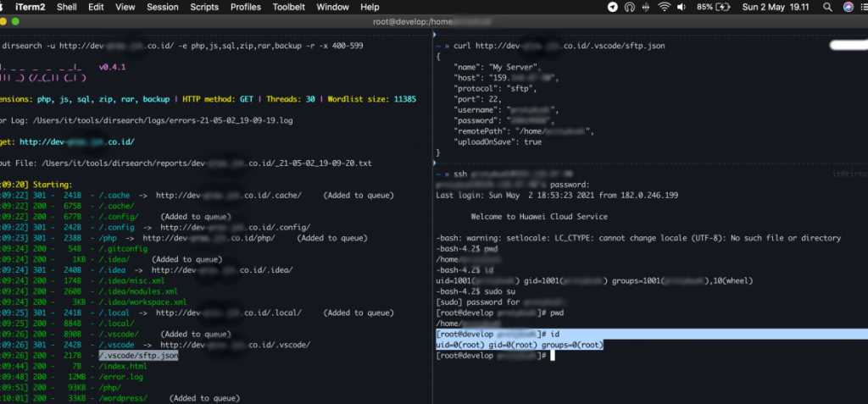Click the 'Last login: Sun May 2' line

pos(557,196)
